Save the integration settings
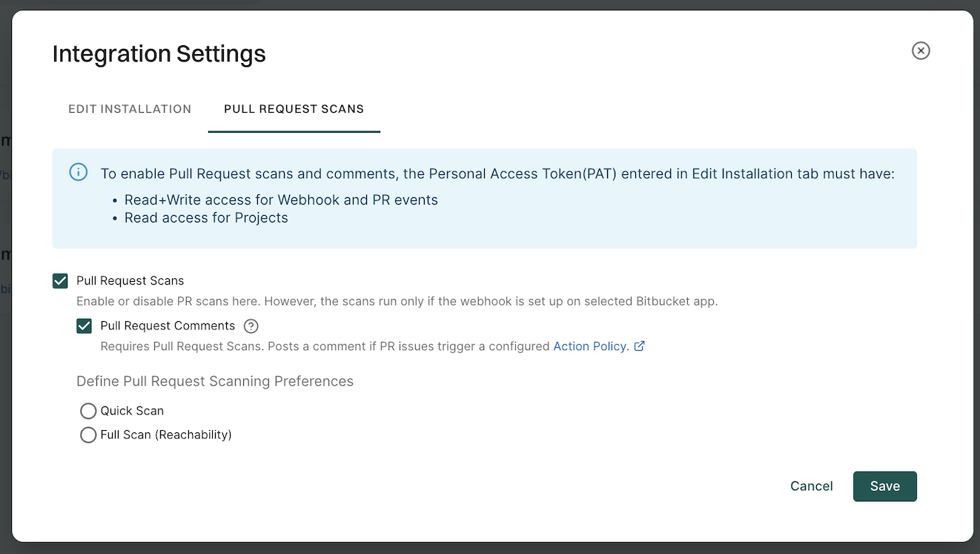The width and height of the screenshot is (980, 554). 884,486
